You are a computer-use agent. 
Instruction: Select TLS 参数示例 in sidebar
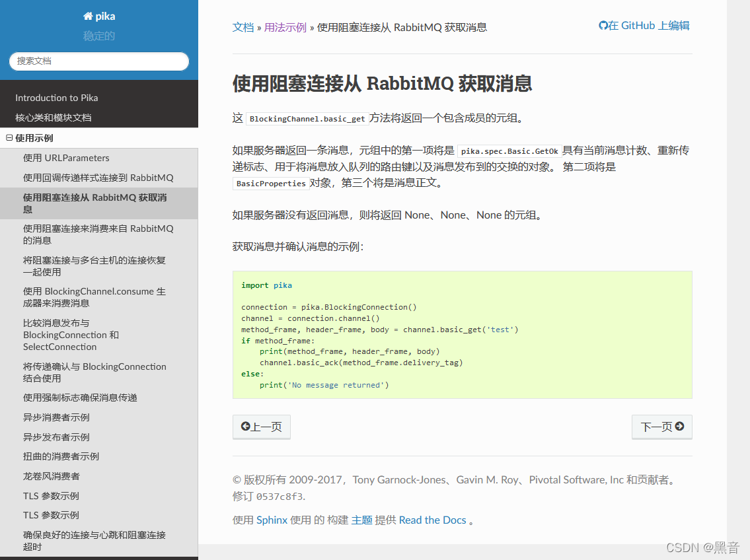click(53, 495)
